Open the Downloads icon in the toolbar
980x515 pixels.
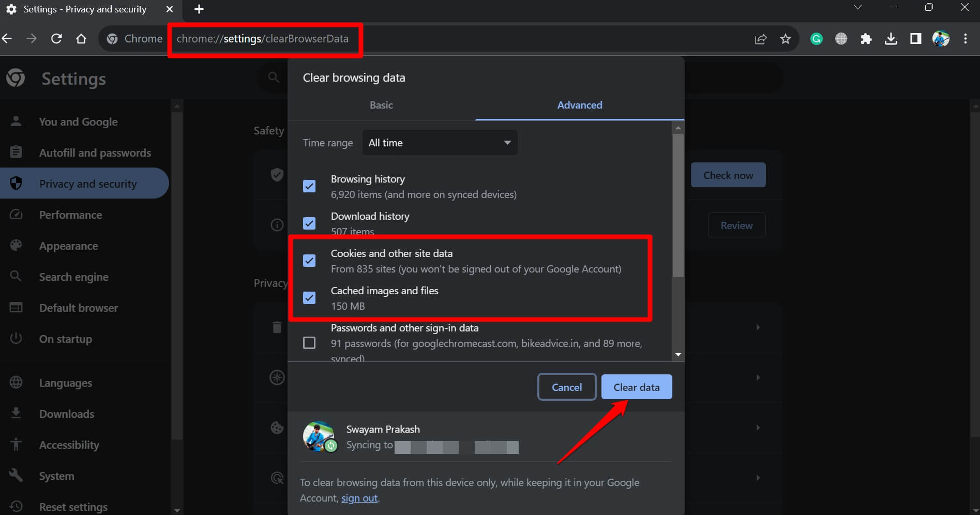pos(891,39)
